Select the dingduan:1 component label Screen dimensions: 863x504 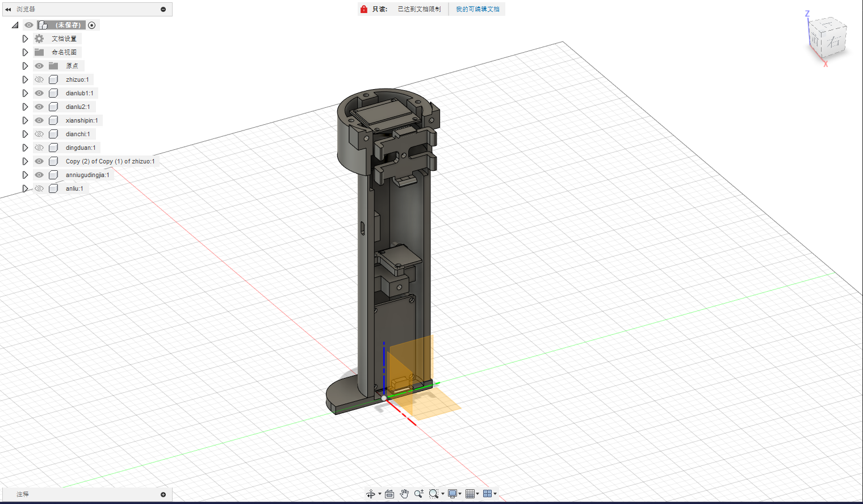81,148
